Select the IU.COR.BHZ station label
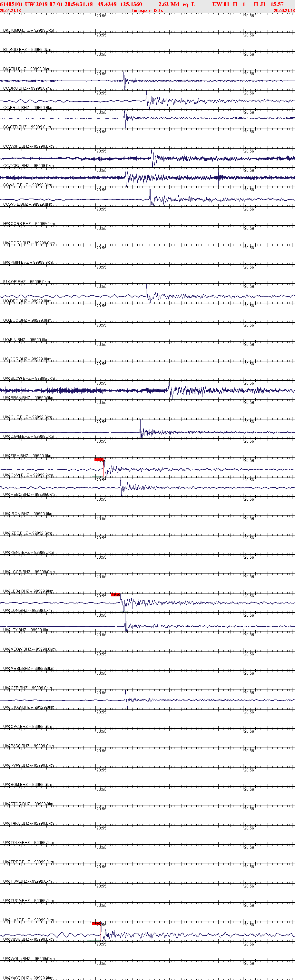295x980 pixels. click(x=27, y=281)
